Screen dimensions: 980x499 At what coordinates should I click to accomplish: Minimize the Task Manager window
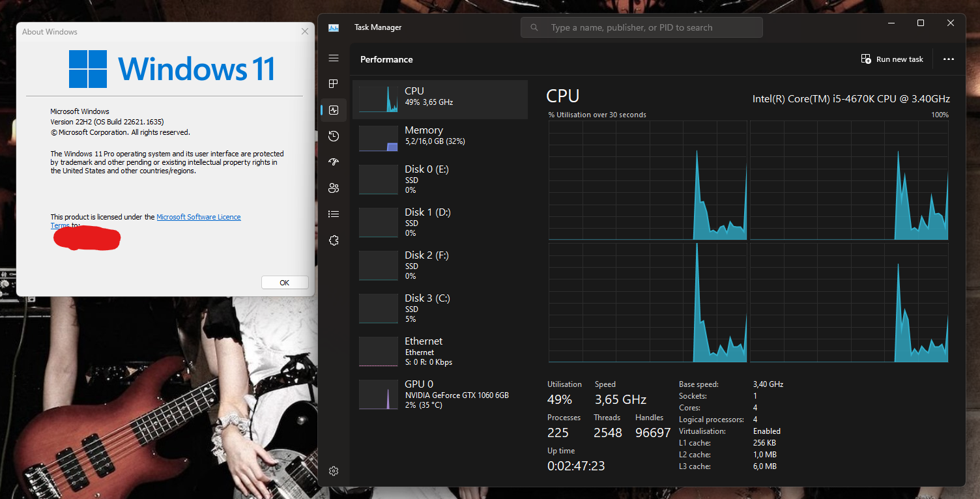(891, 23)
